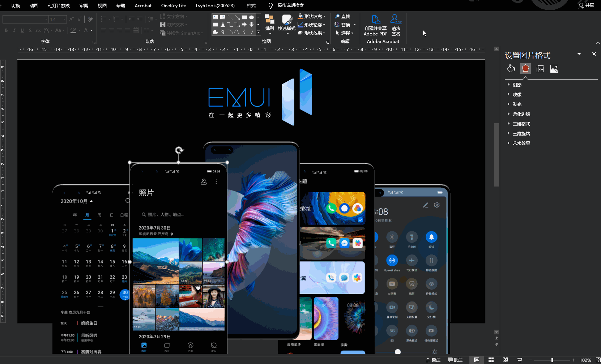
Task: Click the decrease font size icon
Action: 79,19
